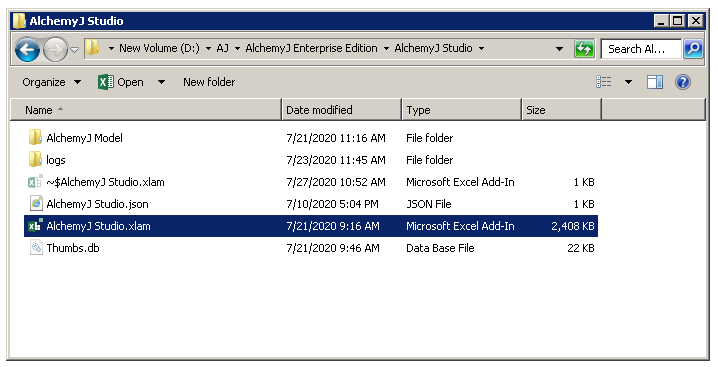Expand arrow after AlchemyJ Studio breadcrumb
Screen dimensions: 718x367
(481, 48)
